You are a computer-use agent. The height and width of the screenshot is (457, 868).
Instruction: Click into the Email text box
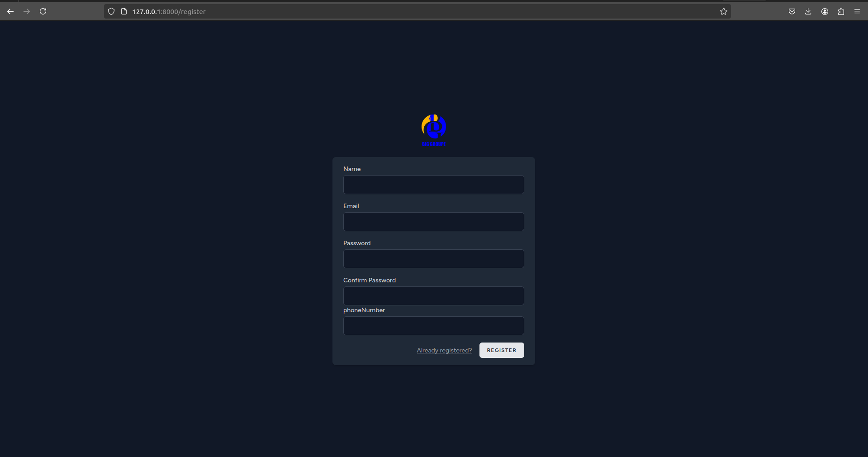[433, 222]
